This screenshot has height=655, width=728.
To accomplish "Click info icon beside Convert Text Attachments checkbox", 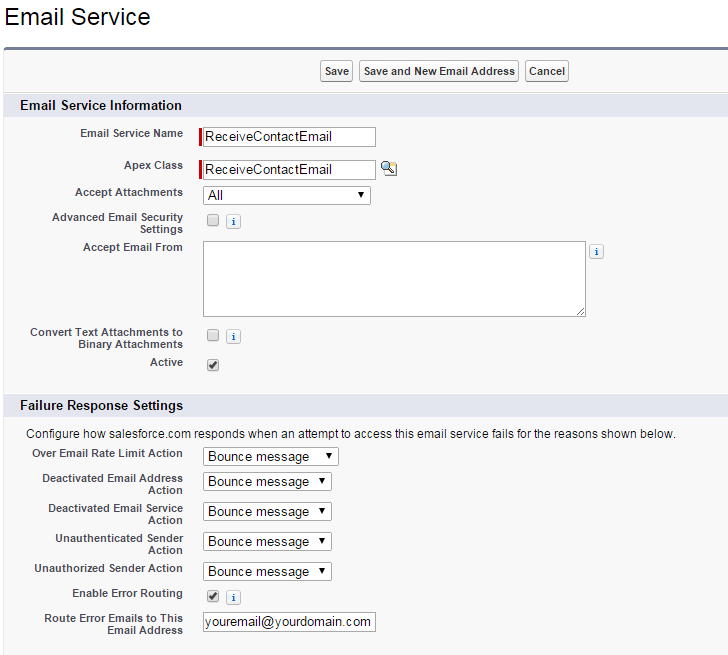I will click(x=233, y=337).
